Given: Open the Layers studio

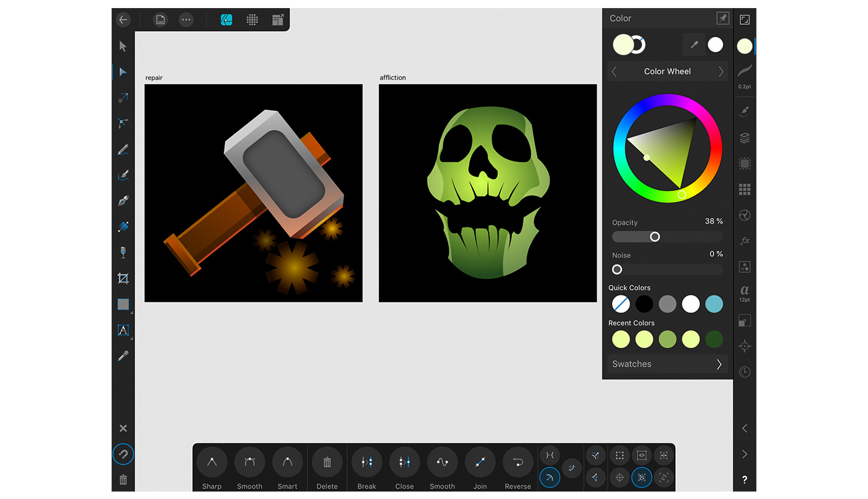Looking at the screenshot, I should pos(745,138).
